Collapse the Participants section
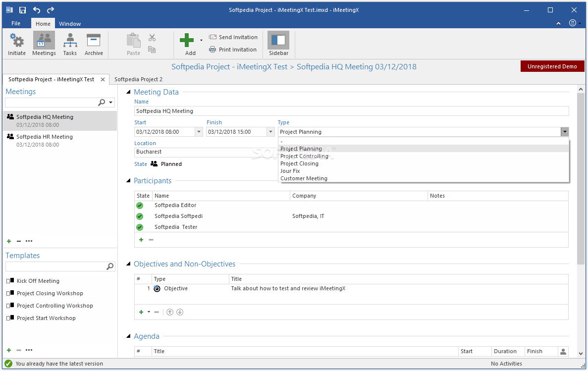 click(x=128, y=181)
